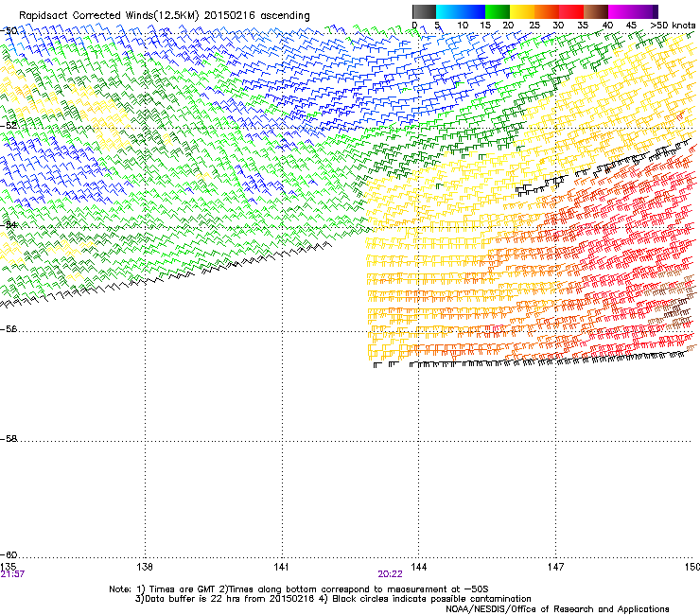Click the yellow 20-25 knots legend swatch
This screenshot has height=615, width=700.
[x=522, y=11]
